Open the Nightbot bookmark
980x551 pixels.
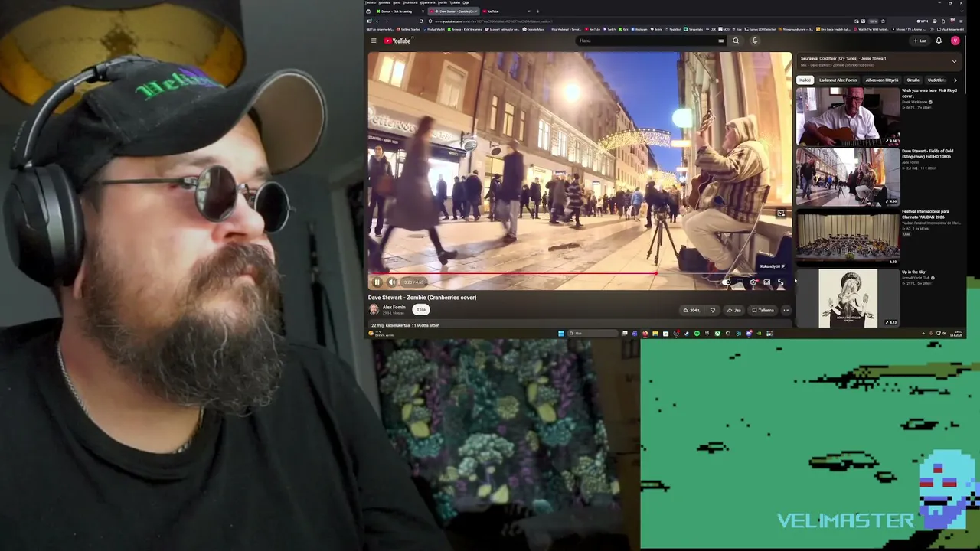(674, 29)
